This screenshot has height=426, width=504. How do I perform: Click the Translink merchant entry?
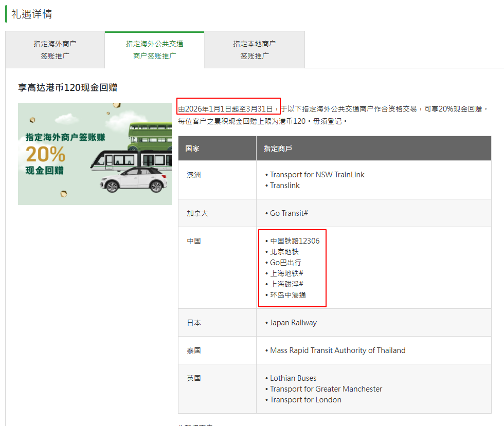(x=284, y=186)
